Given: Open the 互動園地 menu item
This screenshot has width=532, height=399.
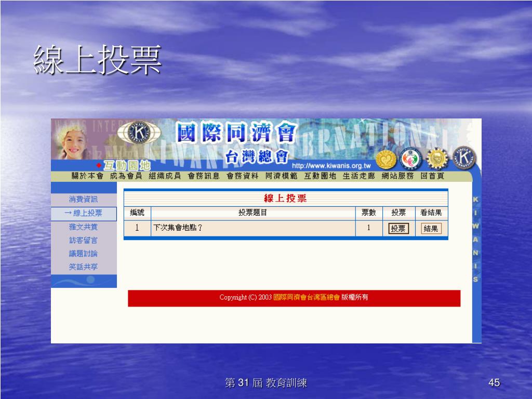Looking at the screenshot, I should click(x=320, y=176).
